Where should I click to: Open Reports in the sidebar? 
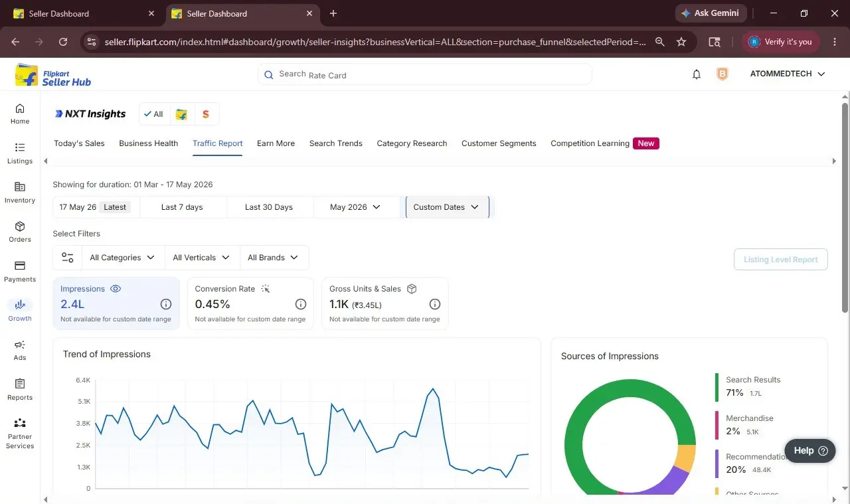pos(20,390)
